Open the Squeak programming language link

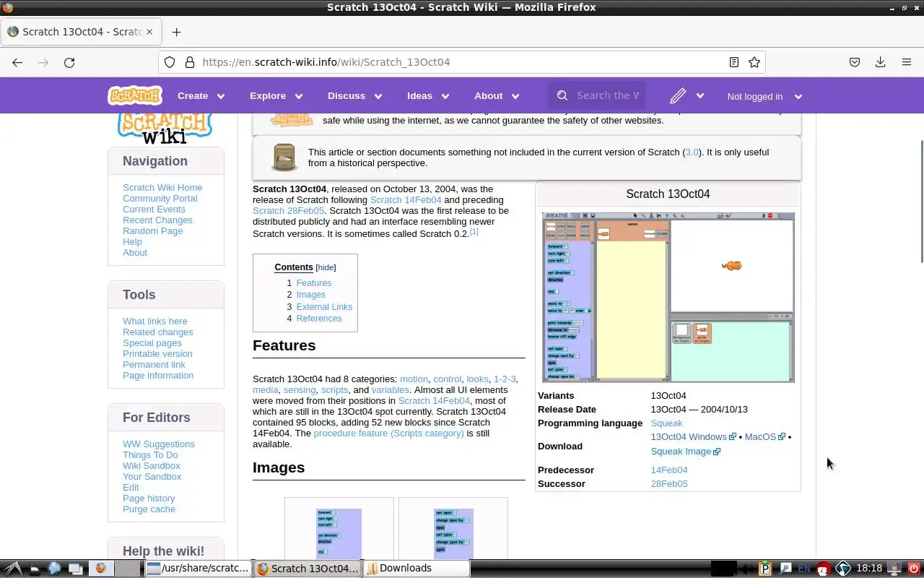coord(666,423)
